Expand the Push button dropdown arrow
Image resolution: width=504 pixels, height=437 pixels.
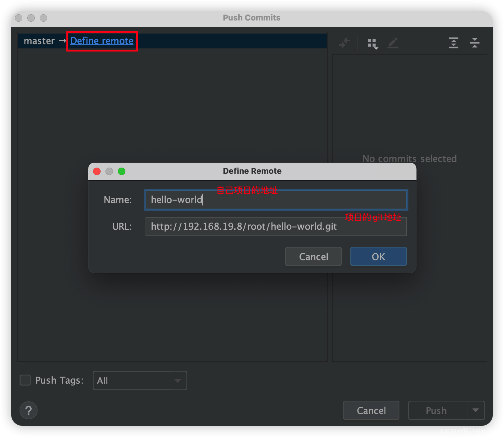[x=476, y=410]
